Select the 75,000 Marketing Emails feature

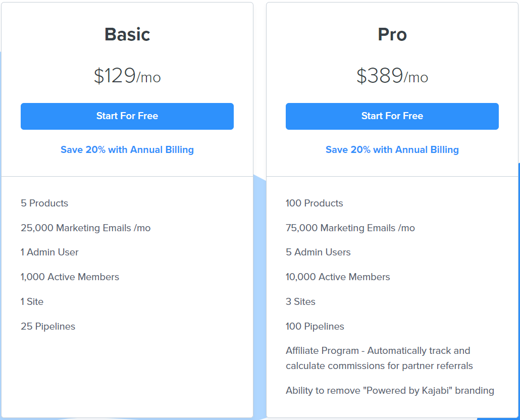(x=350, y=228)
